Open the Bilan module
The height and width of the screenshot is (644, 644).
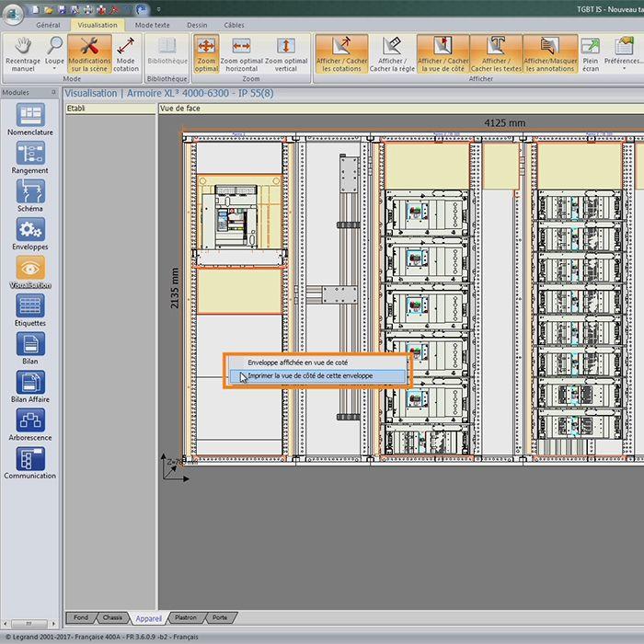pos(30,349)
